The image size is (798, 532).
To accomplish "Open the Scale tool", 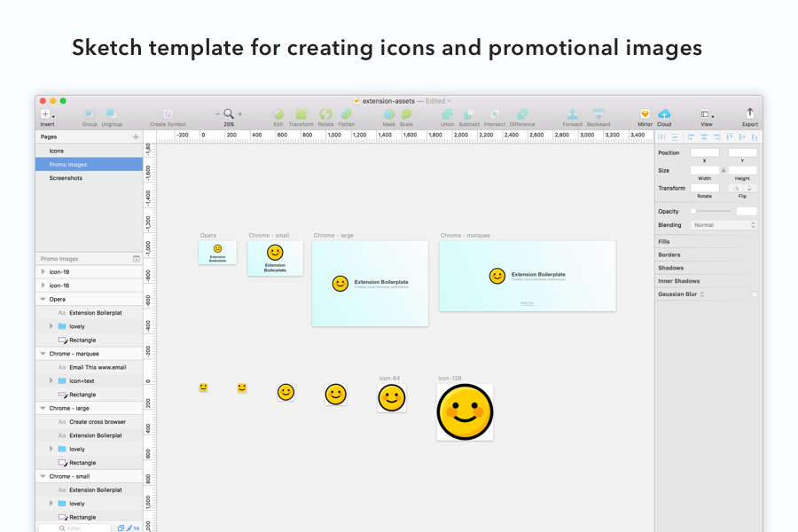I will click(x=406, y=114).
